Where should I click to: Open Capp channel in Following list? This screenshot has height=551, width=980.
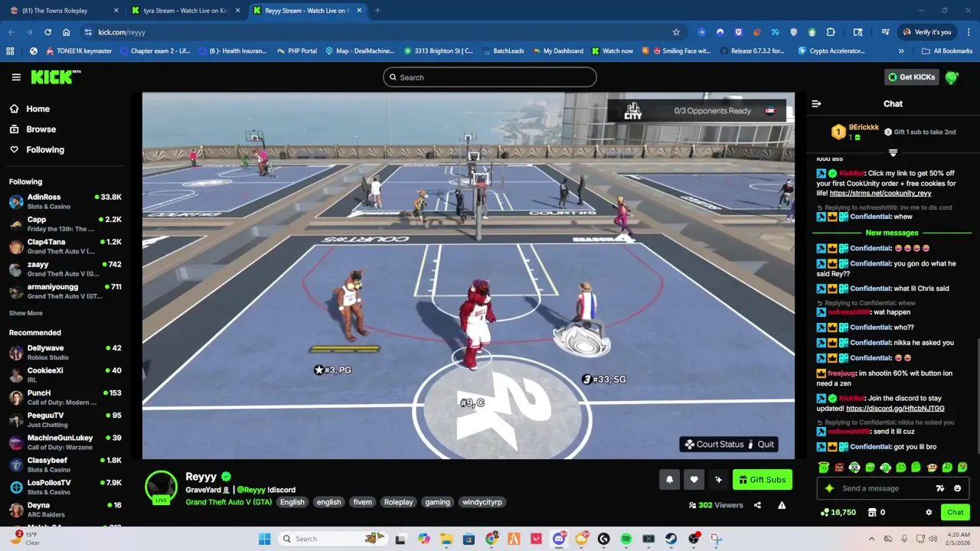(x=65, y=223)
